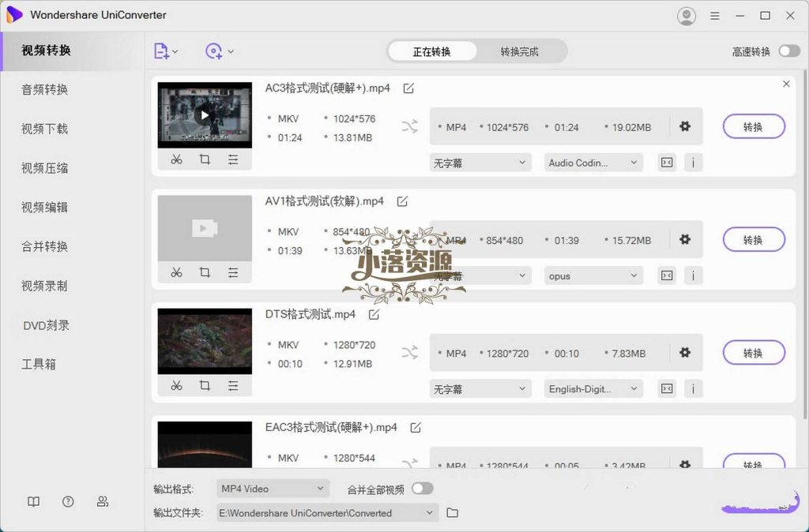Trim the AC3格式测试 video with scissors

(x=176, y=159)
